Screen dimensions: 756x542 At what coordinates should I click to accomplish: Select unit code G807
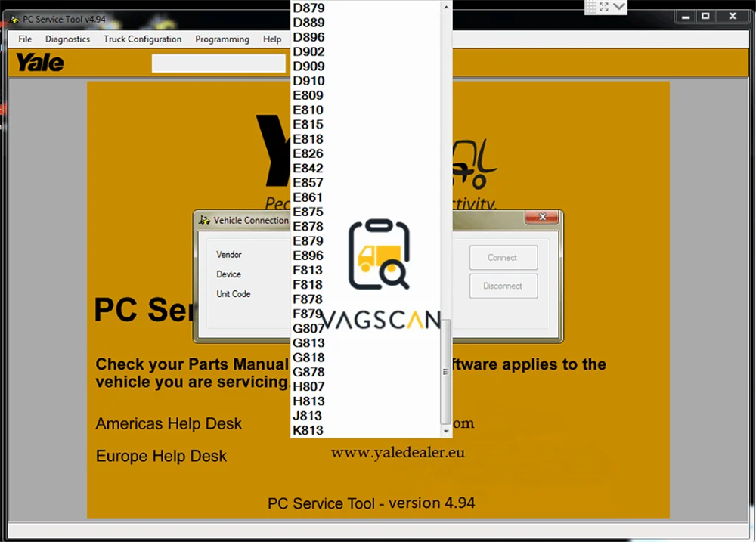tap(365, 328)
